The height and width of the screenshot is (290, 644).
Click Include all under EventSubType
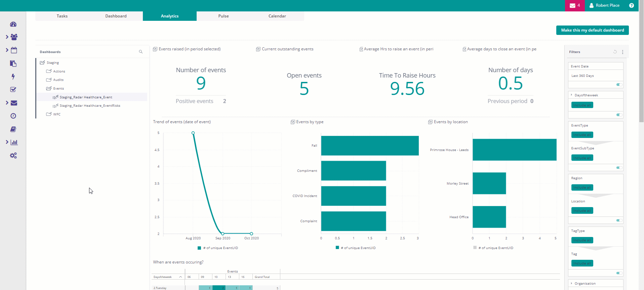(582, 158)
